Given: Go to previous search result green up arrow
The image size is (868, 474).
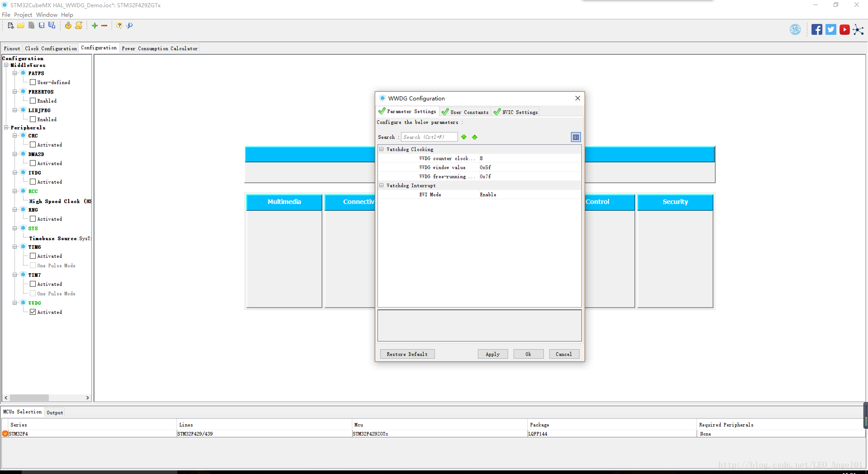Looking at the screenshot, I should tap(475, 137).
